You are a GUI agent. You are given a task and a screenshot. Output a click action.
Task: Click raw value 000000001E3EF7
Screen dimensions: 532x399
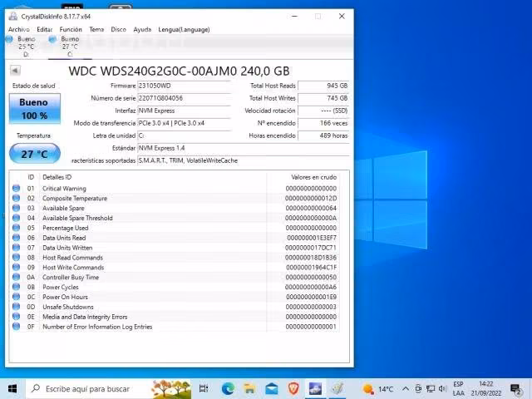[312, 238]
